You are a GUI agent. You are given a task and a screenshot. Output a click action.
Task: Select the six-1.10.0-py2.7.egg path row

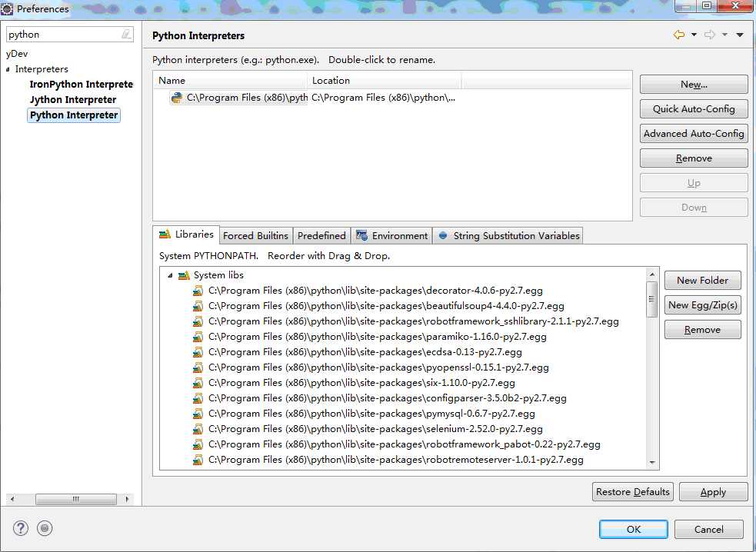point(361,383)
